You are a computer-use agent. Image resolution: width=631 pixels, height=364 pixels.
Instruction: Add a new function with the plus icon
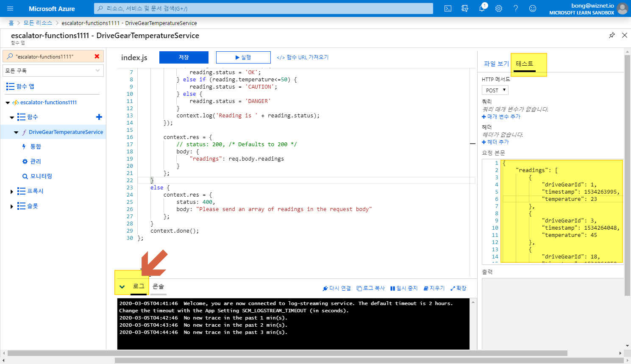[99, 117]
